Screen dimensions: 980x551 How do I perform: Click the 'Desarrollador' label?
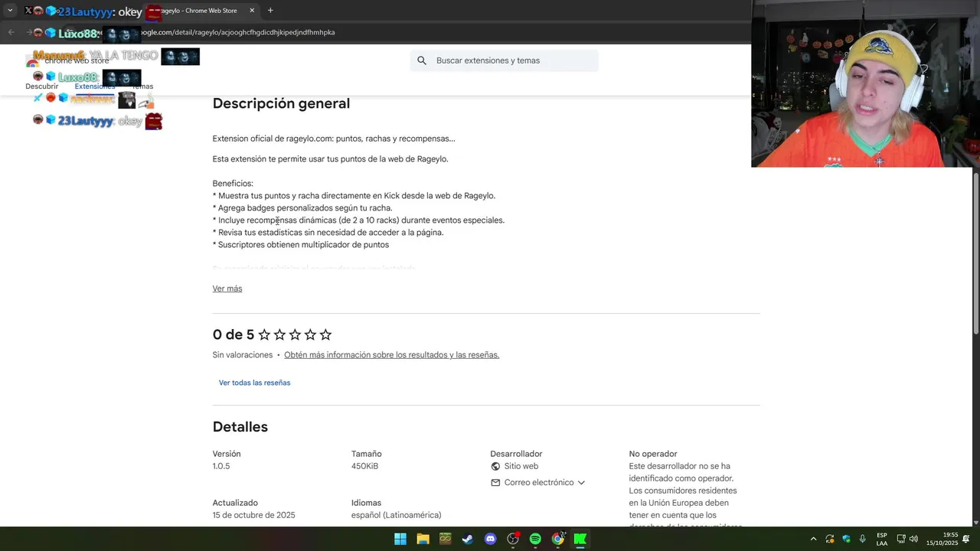(x=516, y=454)
